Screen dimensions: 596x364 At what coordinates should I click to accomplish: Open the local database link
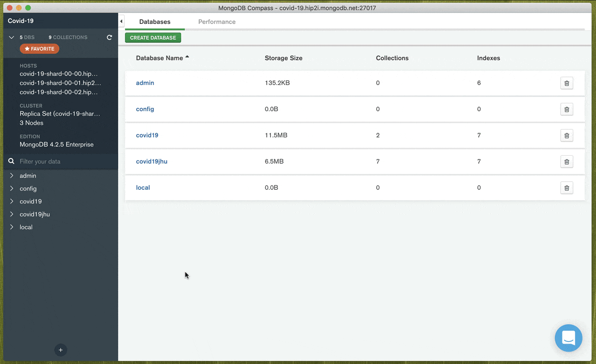[143, 188]
